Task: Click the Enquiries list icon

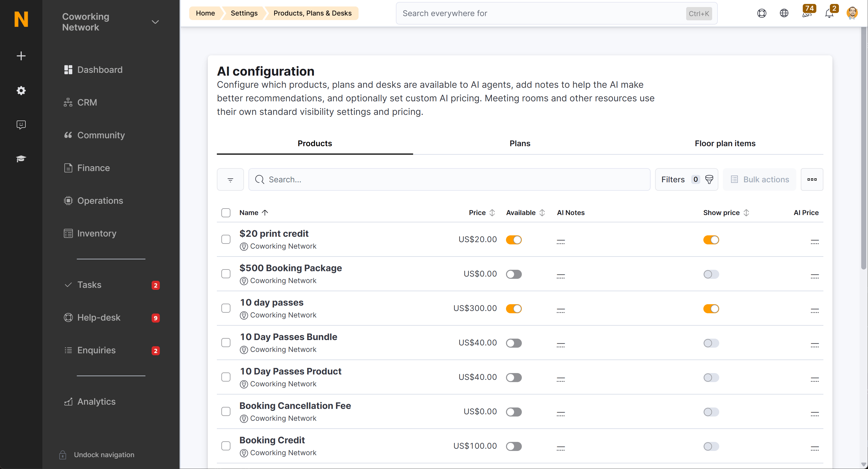Action: coord(68,350)
